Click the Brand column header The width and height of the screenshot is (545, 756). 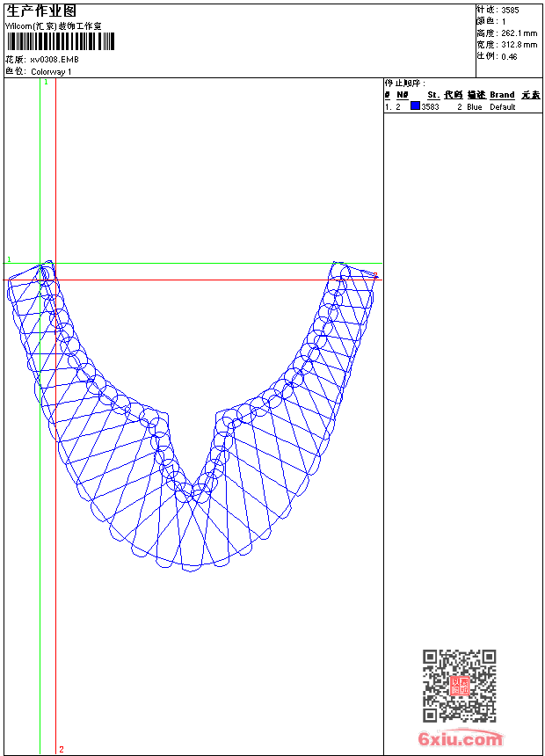point(502,95)
